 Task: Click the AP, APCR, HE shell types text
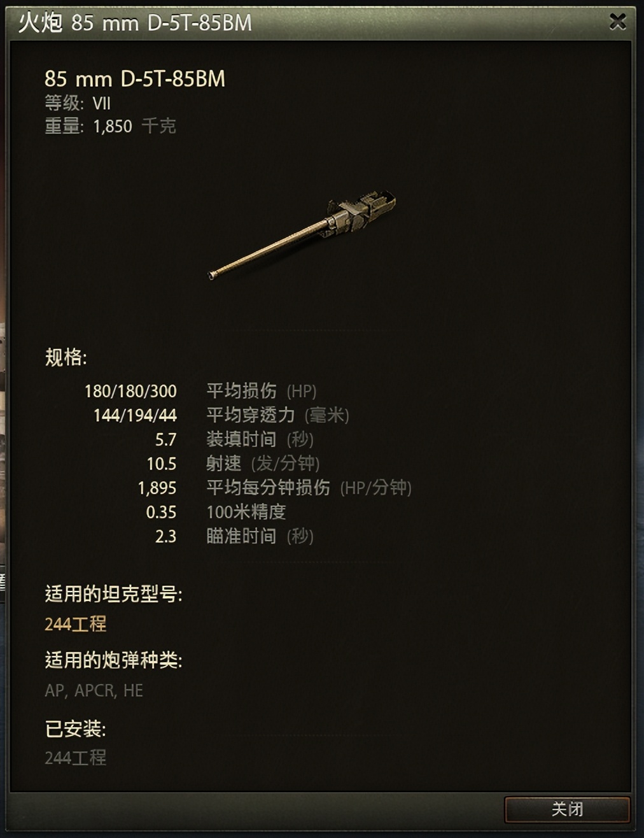(94, 690)
